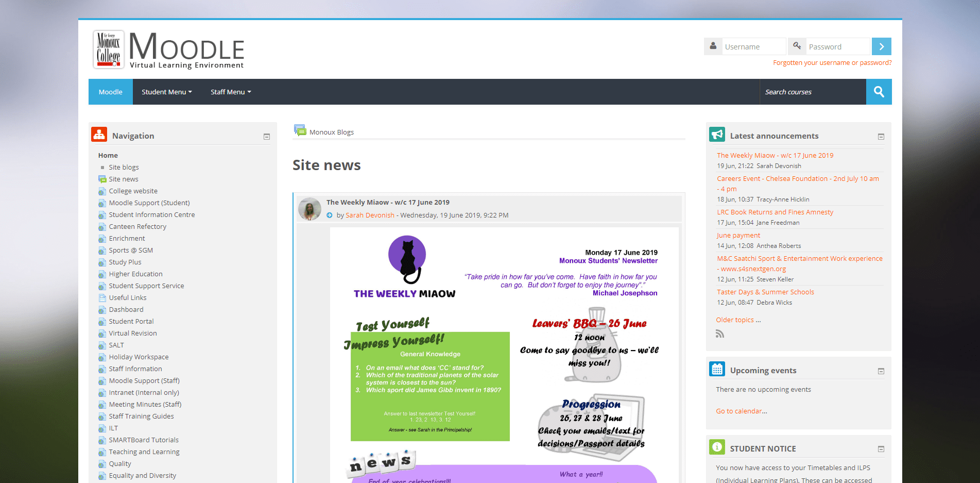Open Monoux Blogs link
This screenshot has width=980, height=483.
pyautogui.click(x=332, y=132)
